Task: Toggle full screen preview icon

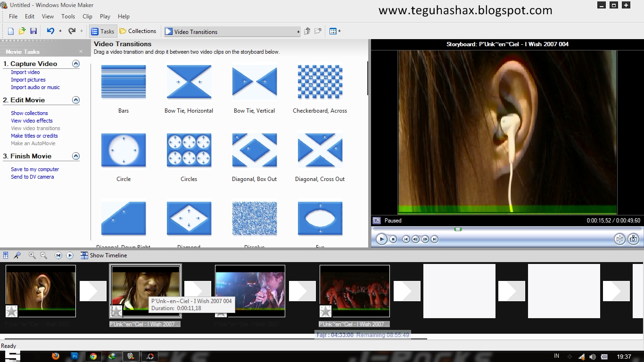Action: point(377,220)
